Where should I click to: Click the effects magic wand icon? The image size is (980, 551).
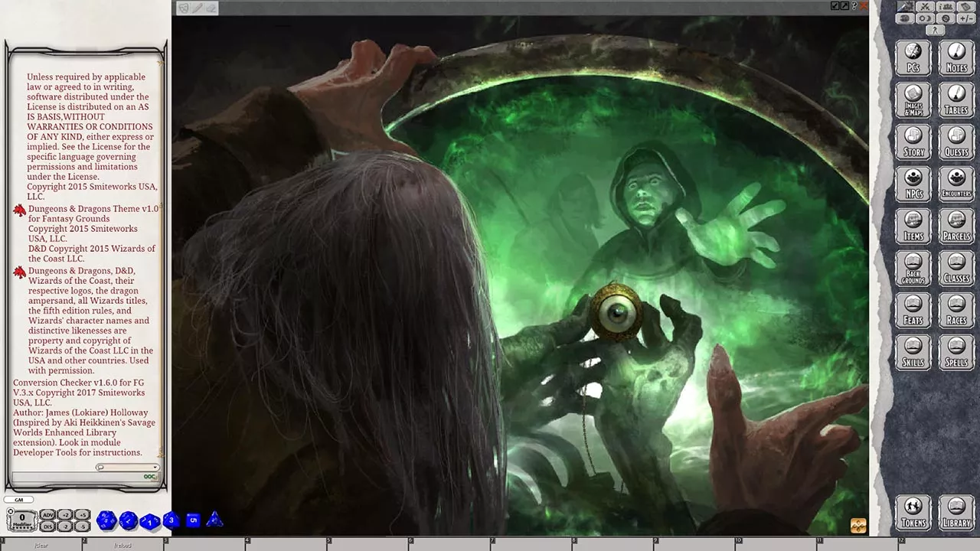[x=906, y=7]
